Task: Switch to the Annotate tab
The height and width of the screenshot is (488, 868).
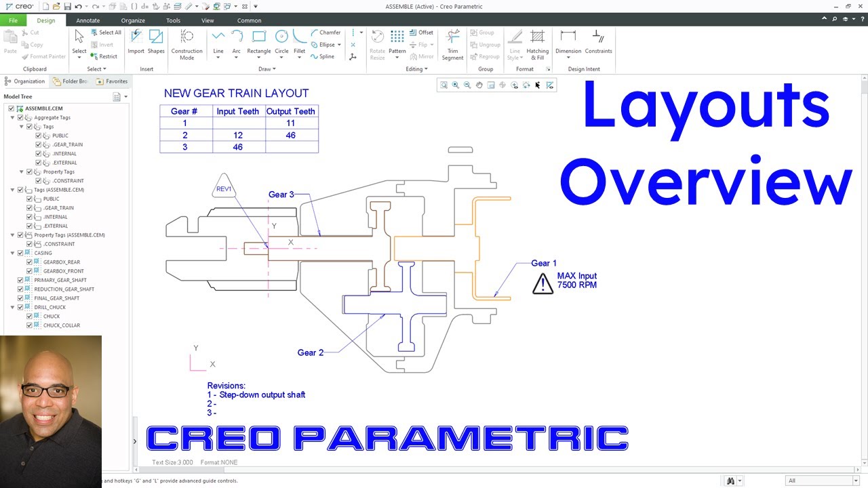Action: tap(88, 20)
